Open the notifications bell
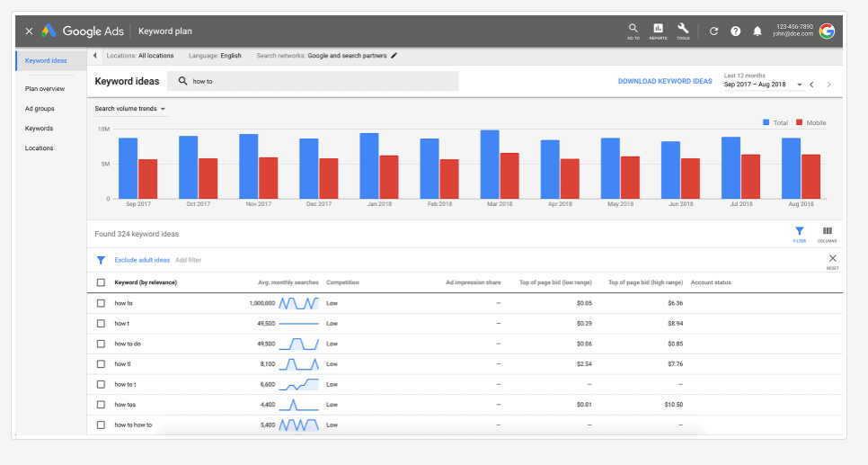868x465 pixels. click(x=757, y=31)
